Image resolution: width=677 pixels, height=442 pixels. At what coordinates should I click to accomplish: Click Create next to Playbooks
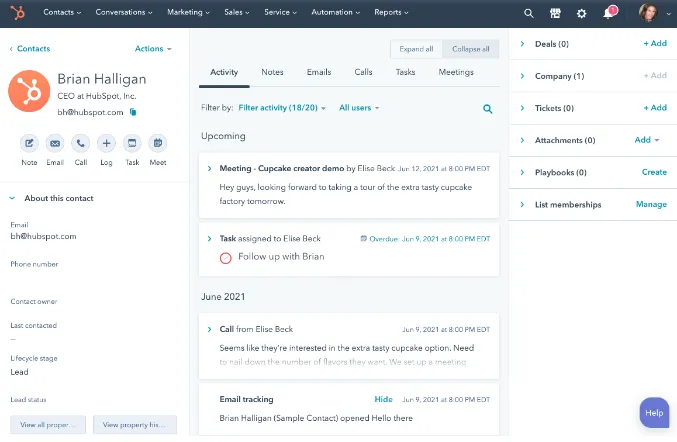[x=654, y=172]
